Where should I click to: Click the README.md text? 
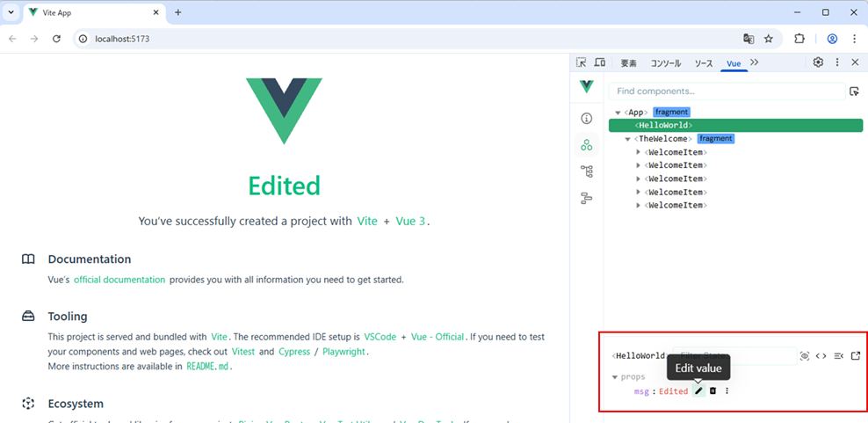click(207, 366)
